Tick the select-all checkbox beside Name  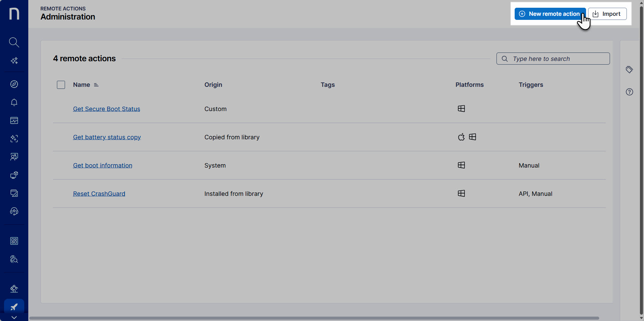click(x=61, y=85)
